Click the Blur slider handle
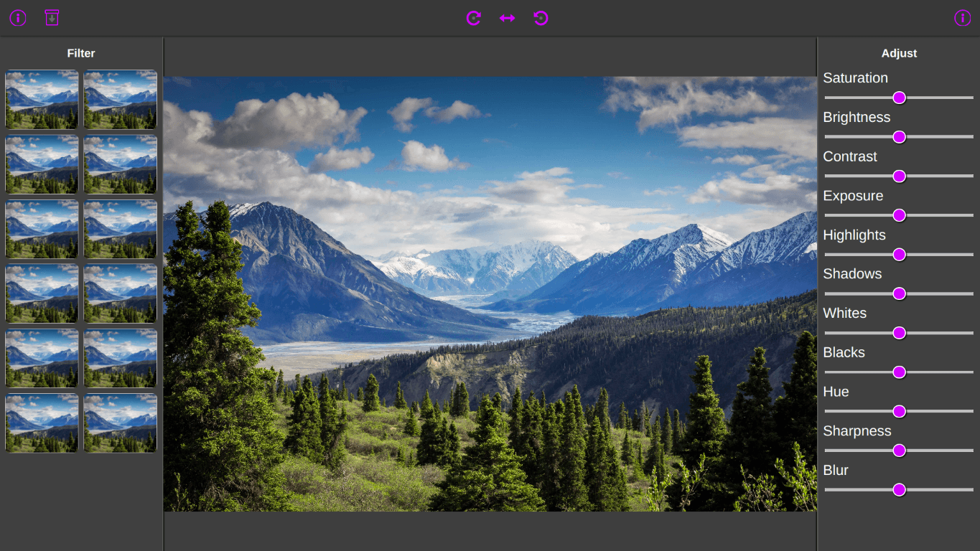Screen dimensions: 980x551 [x=899, y=490]
